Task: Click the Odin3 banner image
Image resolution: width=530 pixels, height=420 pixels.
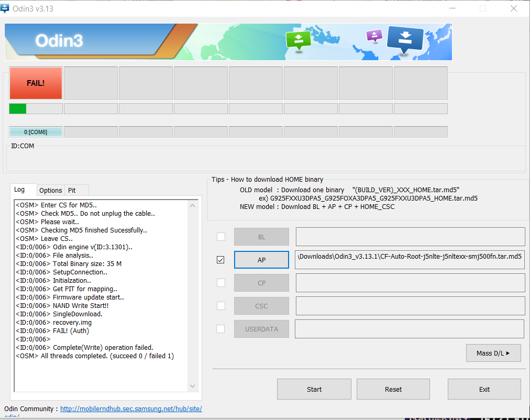Action: coord(228,42)
